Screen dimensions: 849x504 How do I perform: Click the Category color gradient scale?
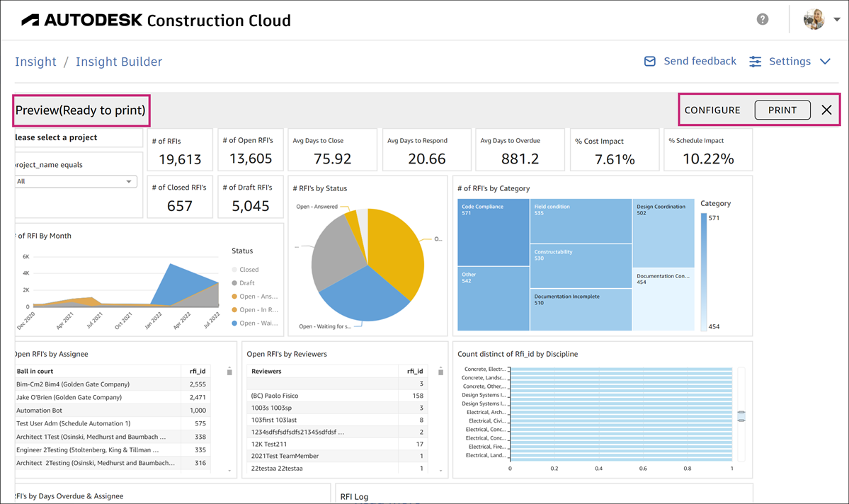pos(703,272)
